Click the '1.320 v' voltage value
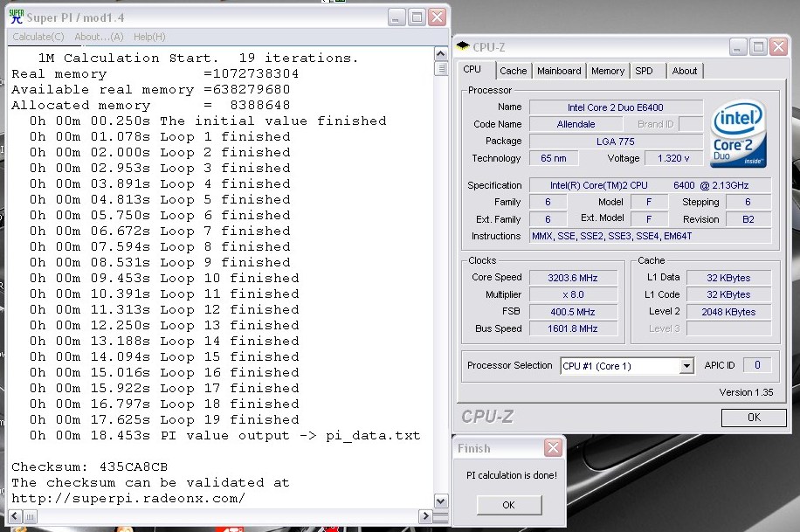Image resolution: width=800 pixels, height=532 pixels. click(673, 158)
